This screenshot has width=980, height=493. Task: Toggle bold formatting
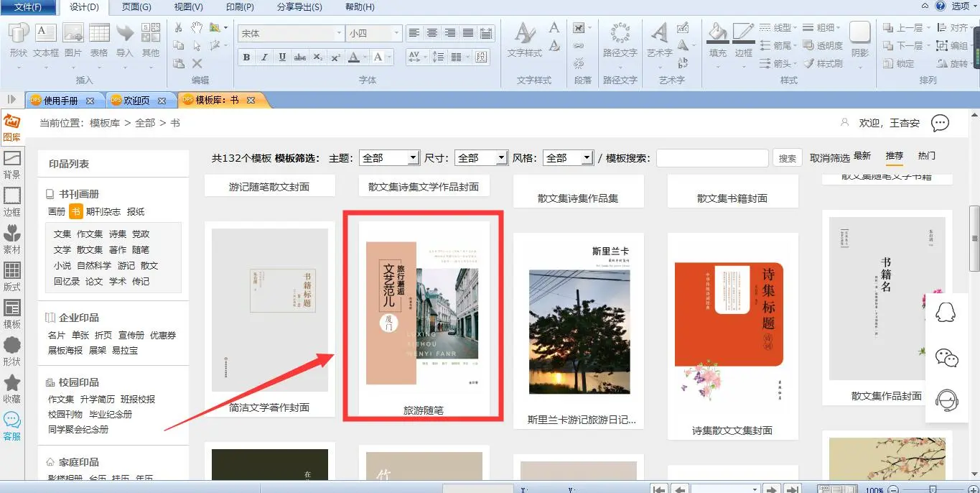(x=247, y=57)
